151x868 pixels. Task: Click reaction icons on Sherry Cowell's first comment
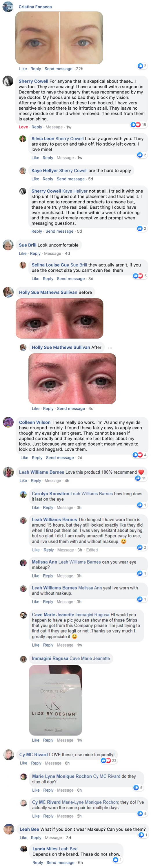point(139,125)
